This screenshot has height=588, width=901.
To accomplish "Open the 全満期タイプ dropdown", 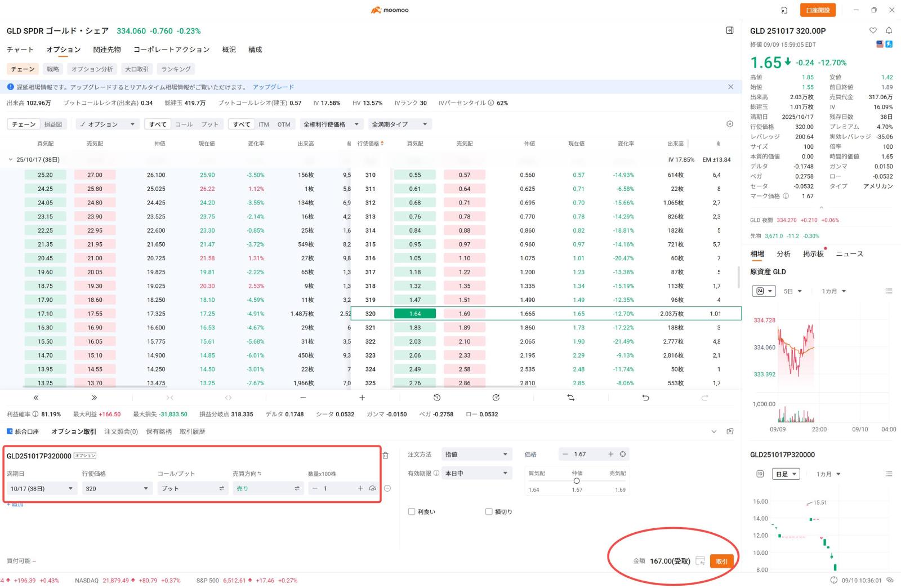I will pos(400,124).
